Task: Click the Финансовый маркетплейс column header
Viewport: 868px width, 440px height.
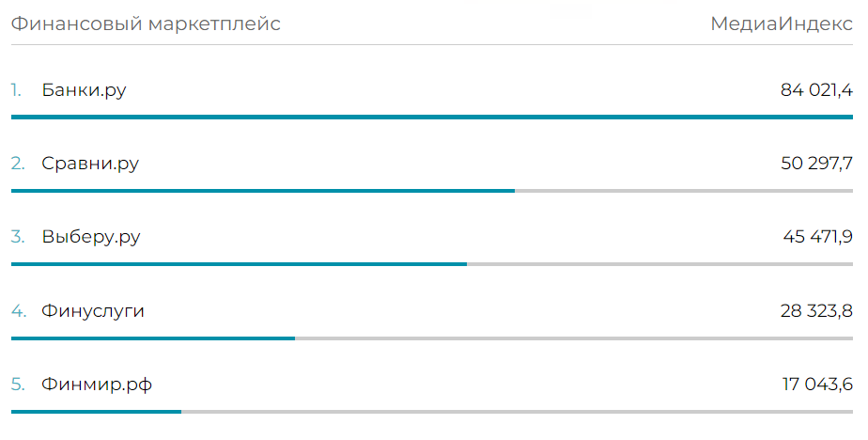Action: (146, 24)
